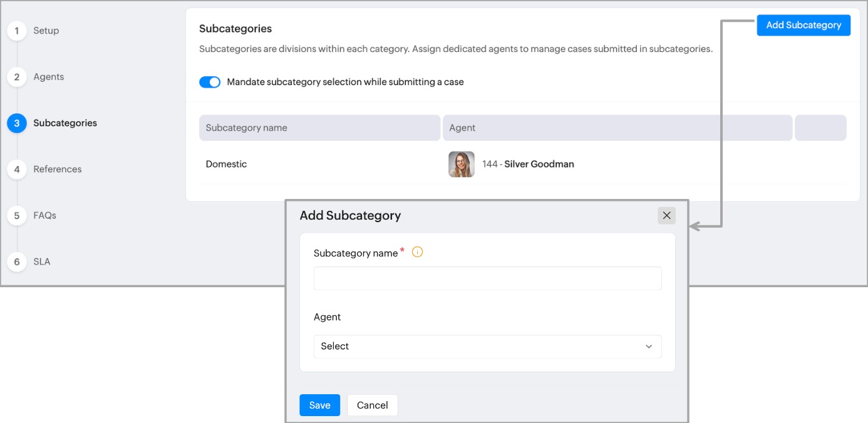Click the highlighted step 3 circle
The height and width of the screenshot is (423, 868).
(17, 123)
